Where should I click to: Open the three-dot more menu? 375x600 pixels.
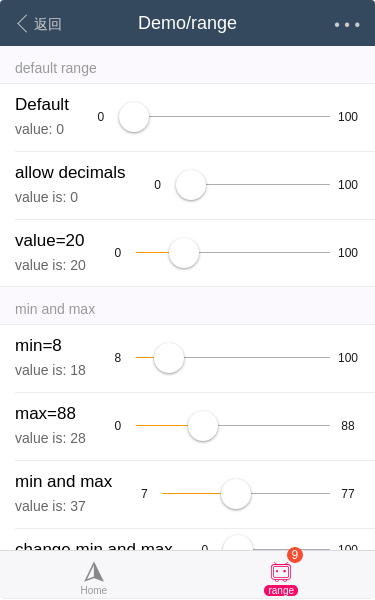(347, 24)
